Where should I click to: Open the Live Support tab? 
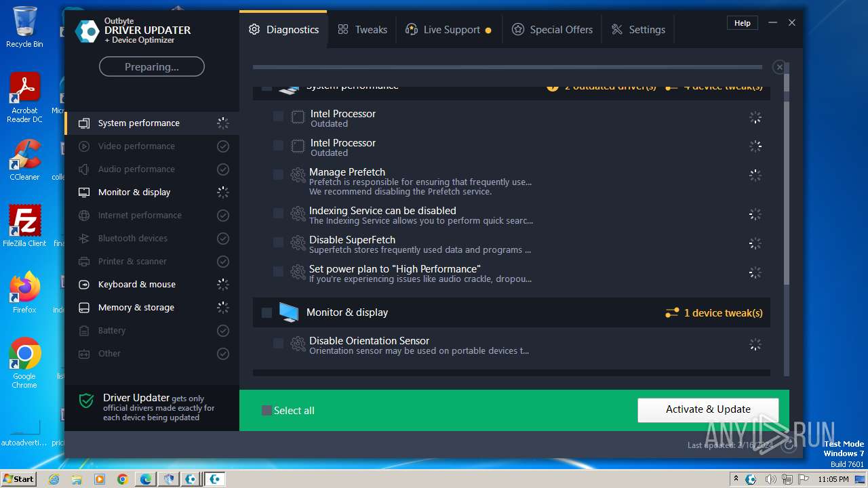448,30
